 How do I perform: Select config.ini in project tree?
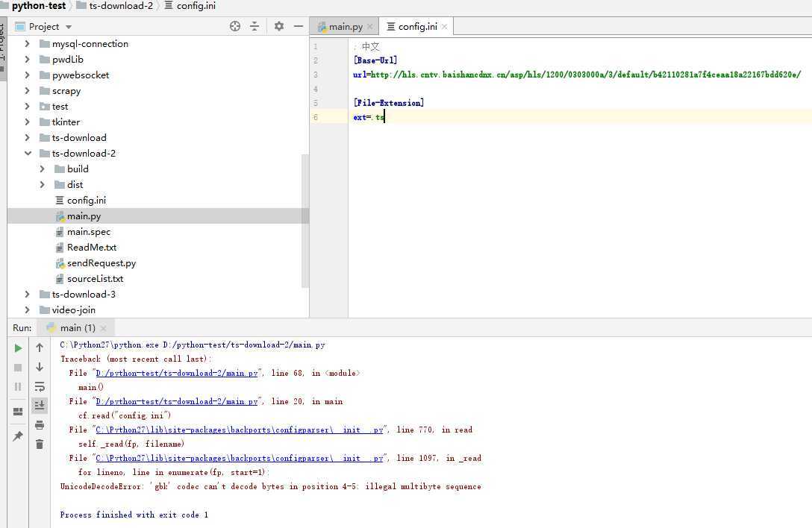pyautogui.click(x=86, y=201)
